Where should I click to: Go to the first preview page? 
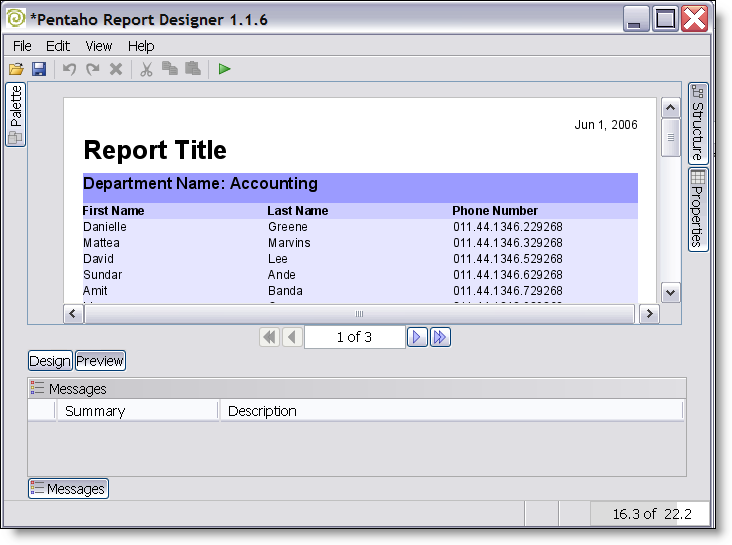coord(269,337)
